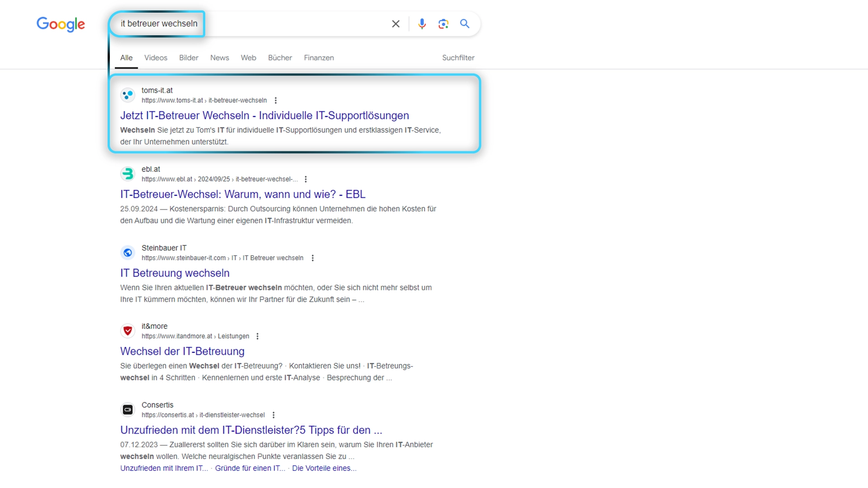Open Google Lens image search icon

click(443, 24)
